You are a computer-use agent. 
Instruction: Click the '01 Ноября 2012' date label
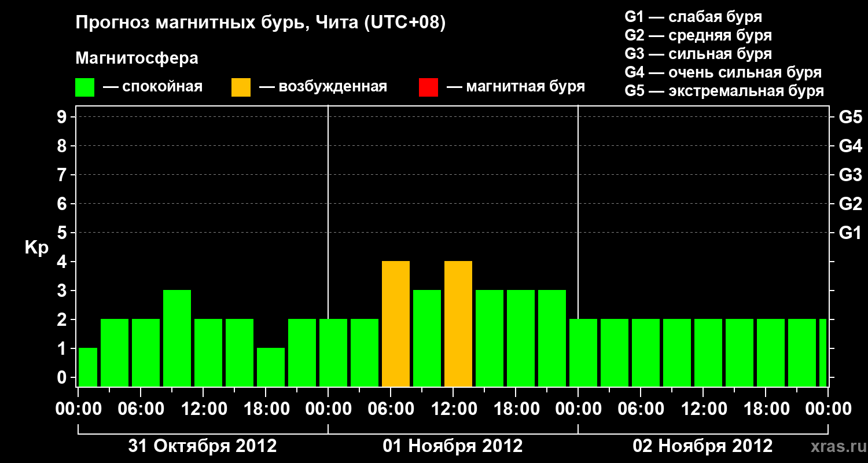453,446
